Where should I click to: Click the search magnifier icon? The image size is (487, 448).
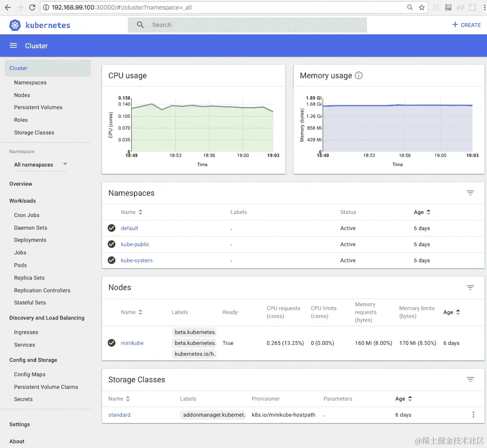[140, 25]
